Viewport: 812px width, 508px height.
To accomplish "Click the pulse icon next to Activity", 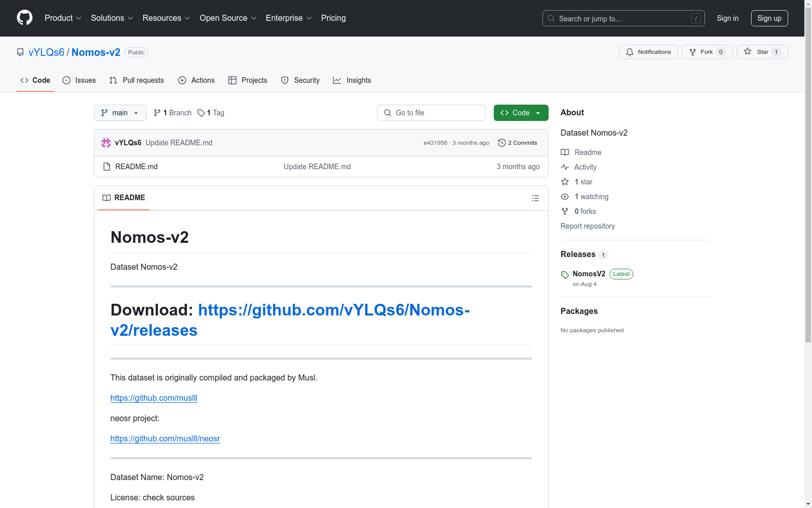I will coord(565,167).
